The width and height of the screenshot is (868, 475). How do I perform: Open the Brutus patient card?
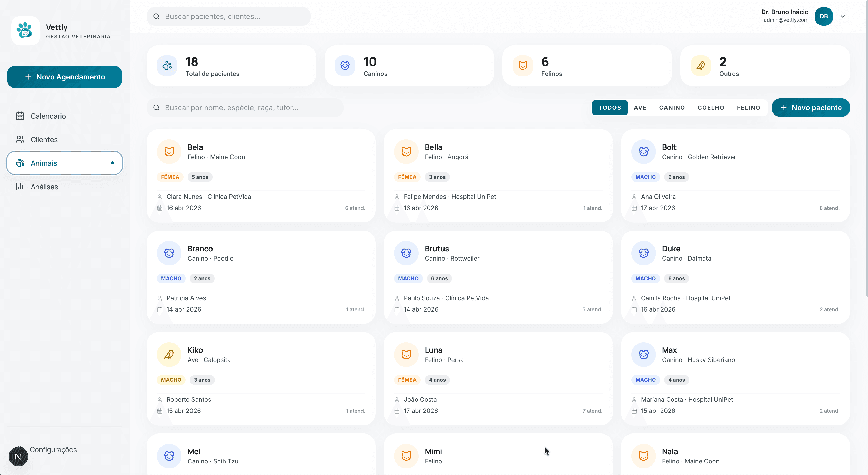tap(498, 277)
